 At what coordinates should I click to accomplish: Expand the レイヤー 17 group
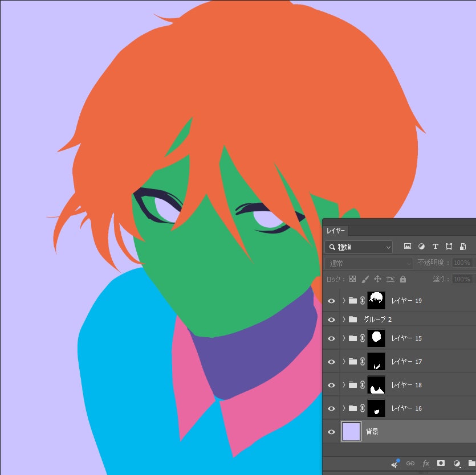[344, 362]
